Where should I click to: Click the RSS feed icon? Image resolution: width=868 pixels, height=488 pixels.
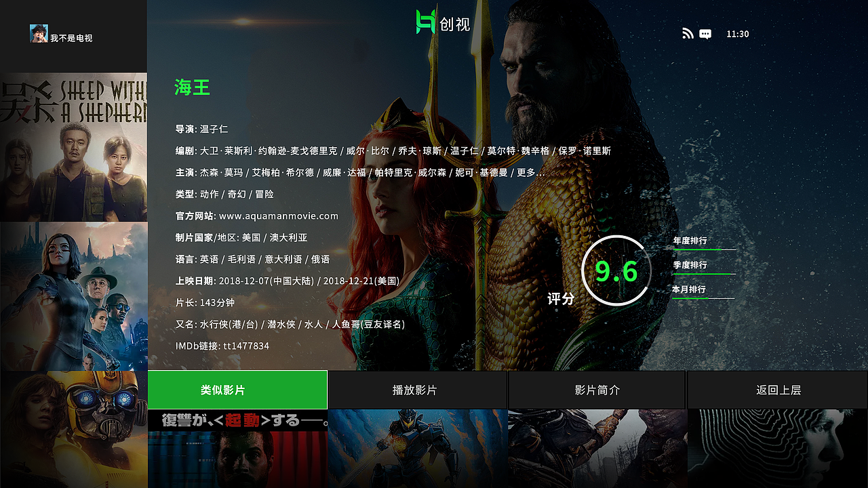point(688,34)
